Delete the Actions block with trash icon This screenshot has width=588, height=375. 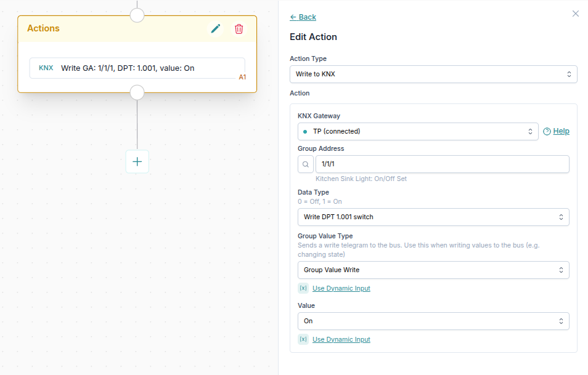point(239,28)
